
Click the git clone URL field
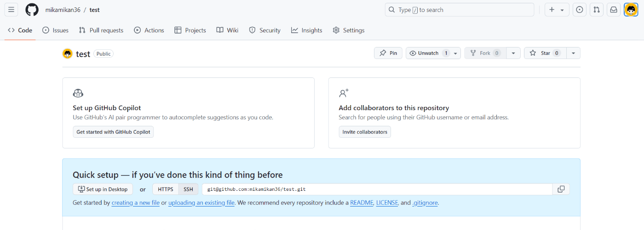(x=377, y=189)
